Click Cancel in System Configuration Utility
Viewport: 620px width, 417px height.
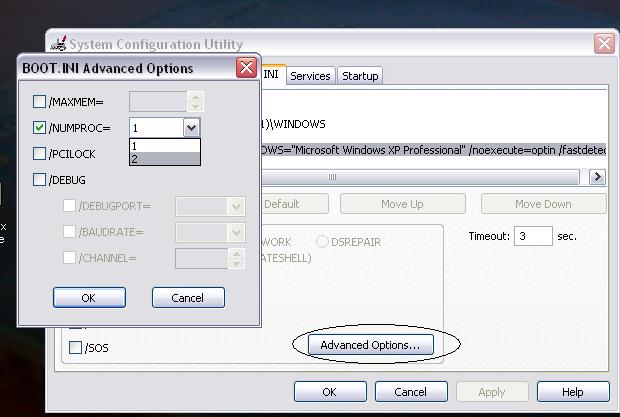pyautogui.click(x=411, y=392)
